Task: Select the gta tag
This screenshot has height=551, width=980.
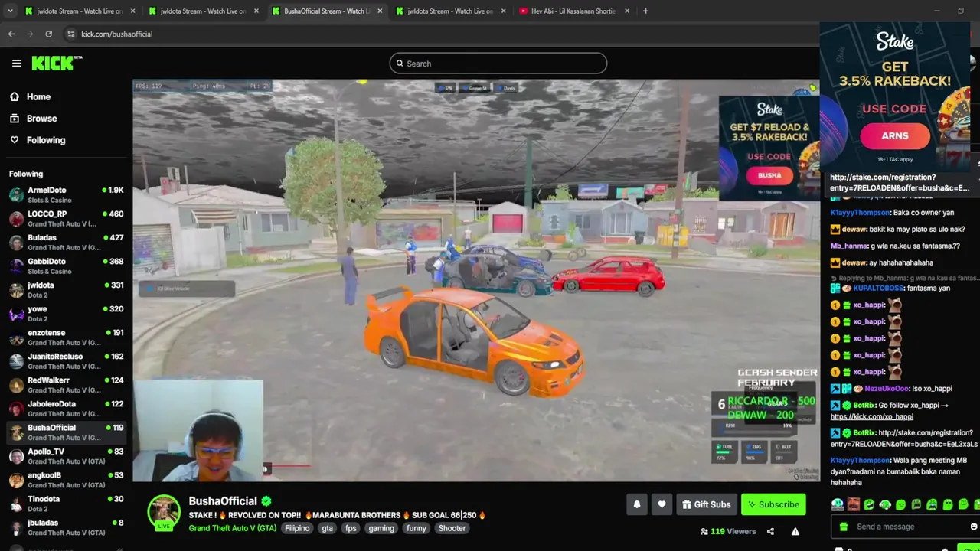Action: 328,528
